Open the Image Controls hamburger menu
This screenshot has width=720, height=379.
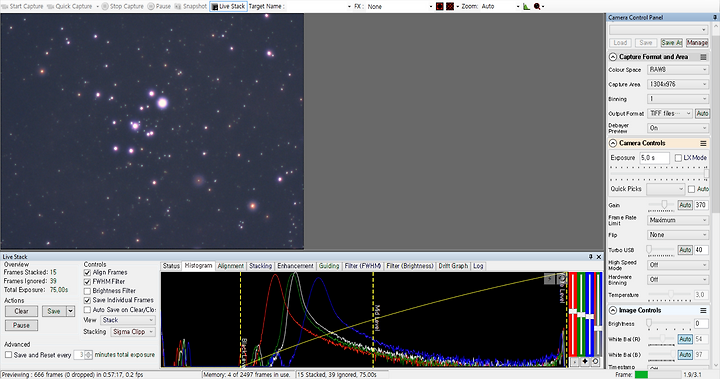pyautogui.click(x=703, y=311)
